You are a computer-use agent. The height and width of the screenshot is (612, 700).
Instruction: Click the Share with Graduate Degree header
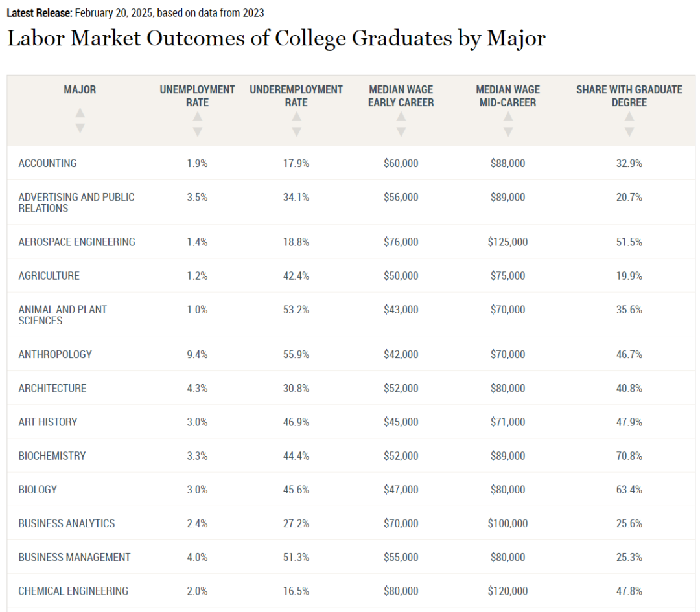629,96
